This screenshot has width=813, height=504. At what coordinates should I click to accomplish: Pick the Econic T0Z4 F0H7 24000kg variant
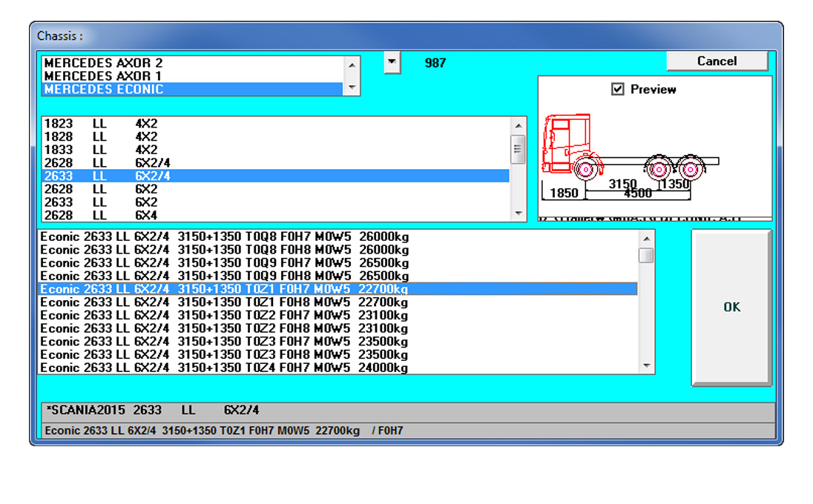[x=338, y=368]
